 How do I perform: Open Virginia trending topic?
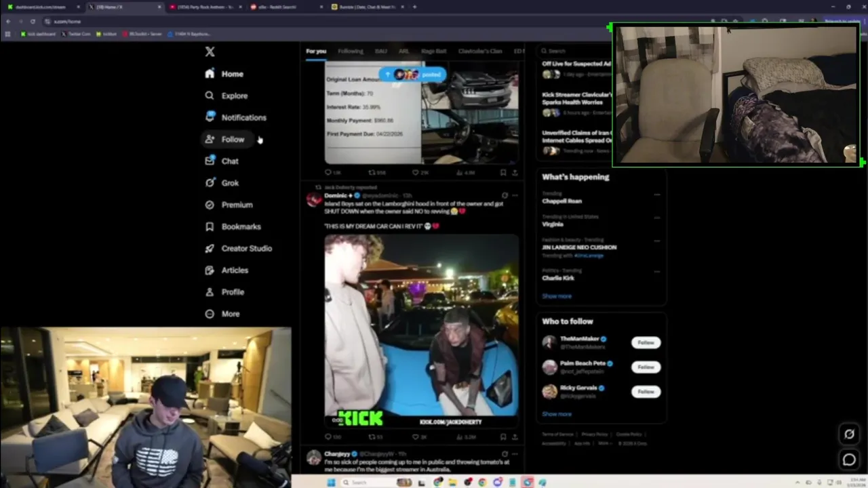[553, 224]
